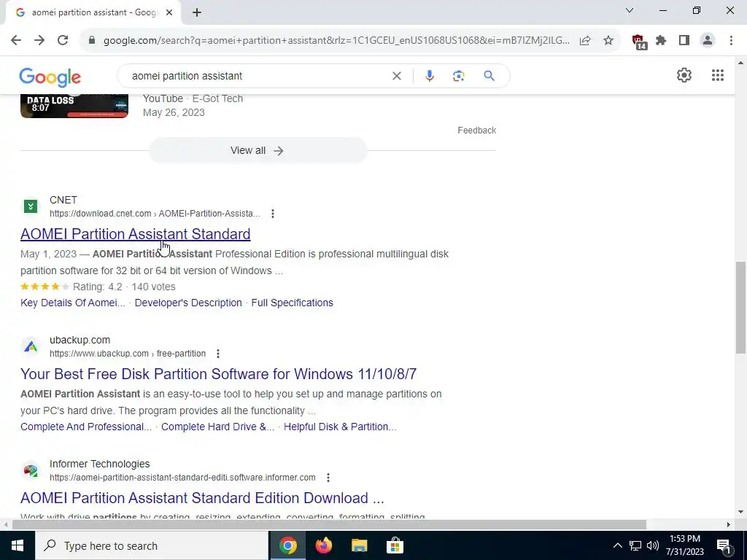Toggle the browser side panel icon
The height and width of the screenshot is (560, 747).
point(684,41)
